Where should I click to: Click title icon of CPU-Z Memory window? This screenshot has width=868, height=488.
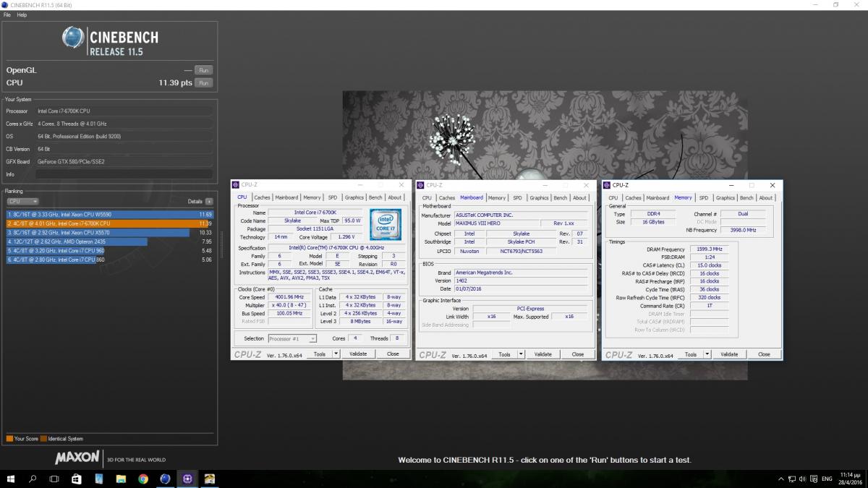[x=606, y=185]
